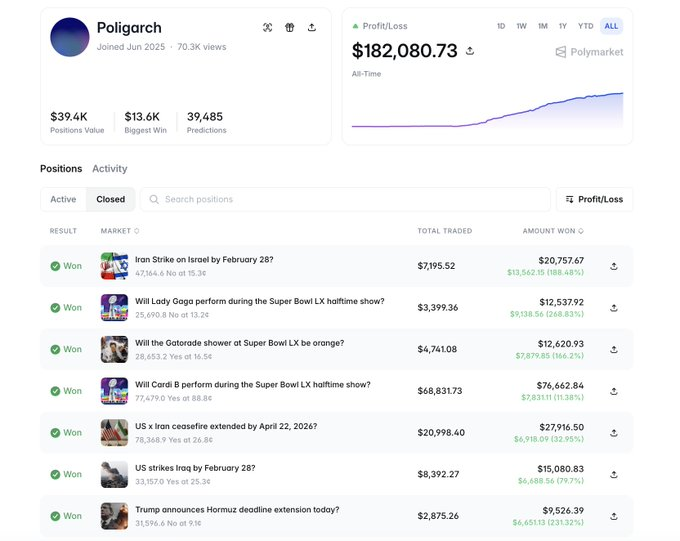The image size is (680, 541).
Task: Select the 1W profit range
Action: (x=521, y=26)
